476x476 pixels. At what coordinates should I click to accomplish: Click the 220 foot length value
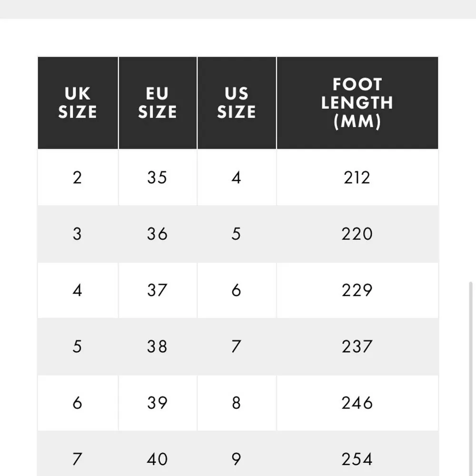click(357, 234)
